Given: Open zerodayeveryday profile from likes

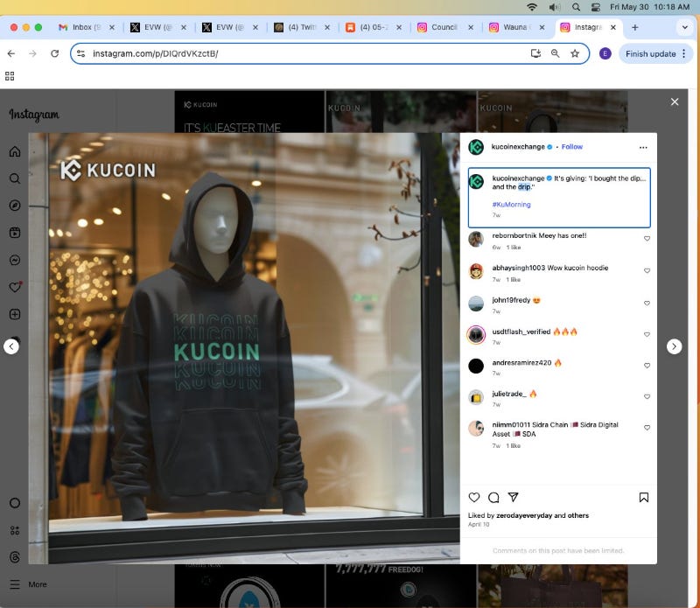Looking at the screenshot, I should (x=524, y=515).
